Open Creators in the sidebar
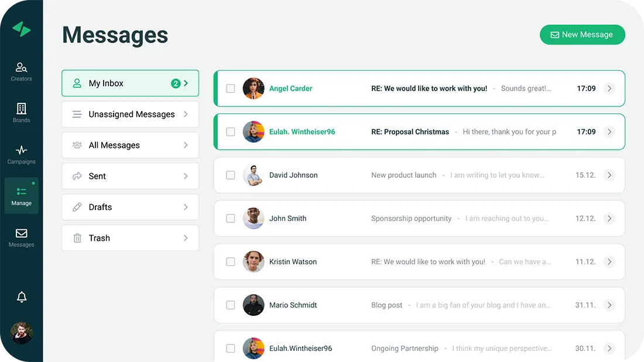Screen dimensions: 644x362 point(21,68)
